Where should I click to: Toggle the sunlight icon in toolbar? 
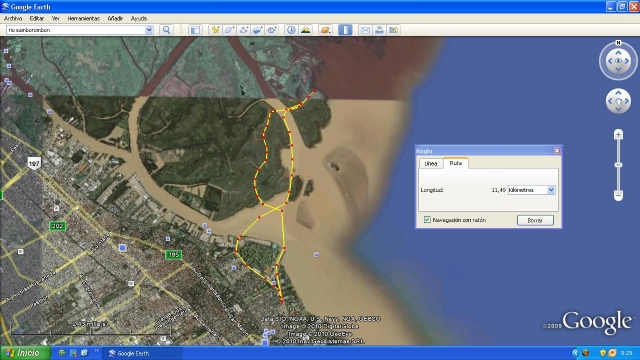click(x=305, y=30)
